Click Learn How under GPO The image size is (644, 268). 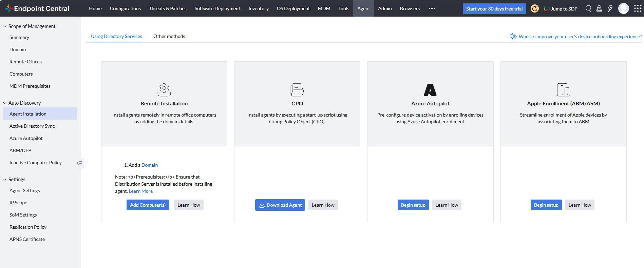[323, 205]
